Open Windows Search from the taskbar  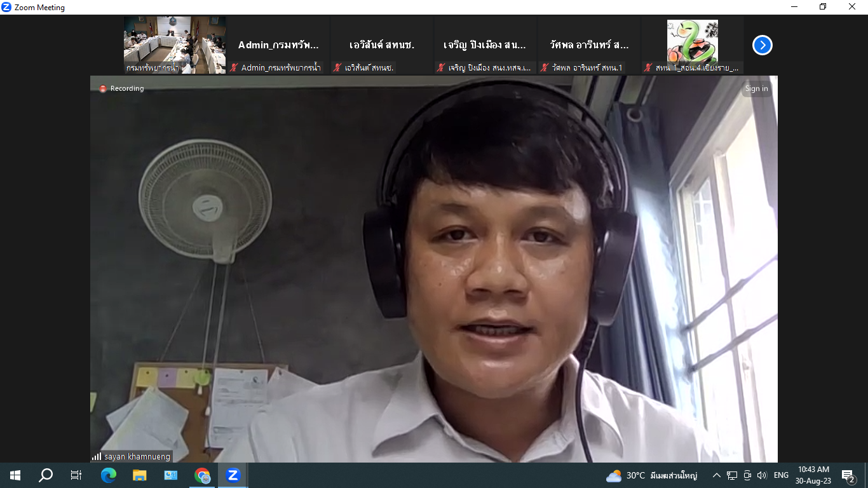(x=46, y=475)
